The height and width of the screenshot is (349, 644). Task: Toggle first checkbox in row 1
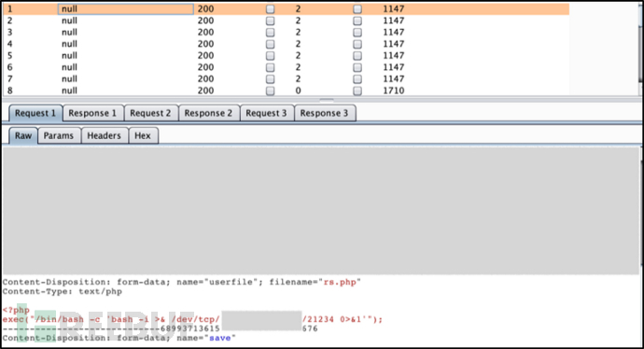click(x=271, y=8)
